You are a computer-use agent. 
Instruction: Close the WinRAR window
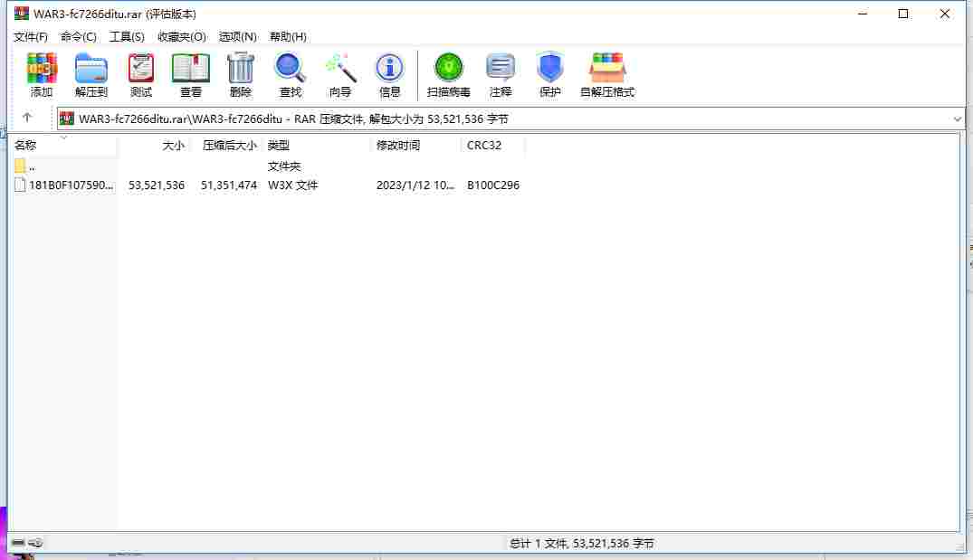tap(944, 13)
